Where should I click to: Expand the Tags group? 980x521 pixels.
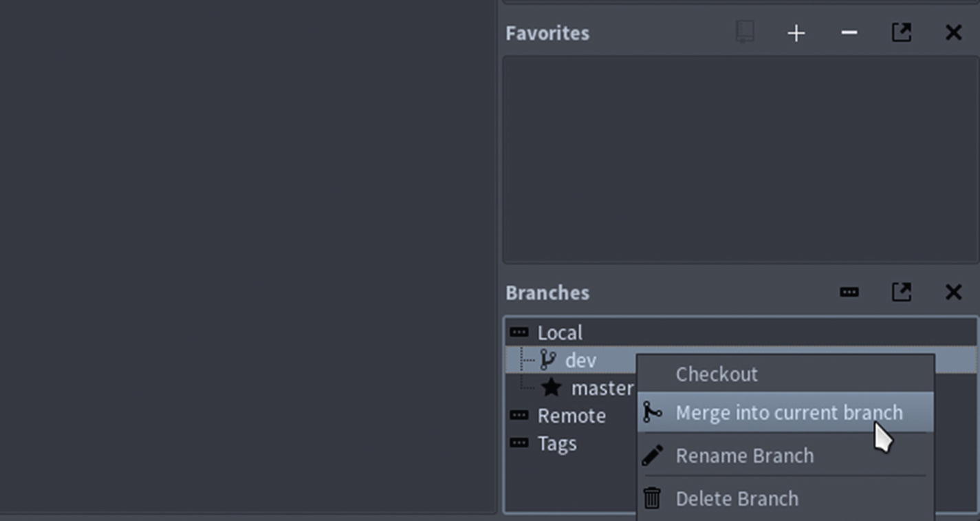[x=519, y=443]
